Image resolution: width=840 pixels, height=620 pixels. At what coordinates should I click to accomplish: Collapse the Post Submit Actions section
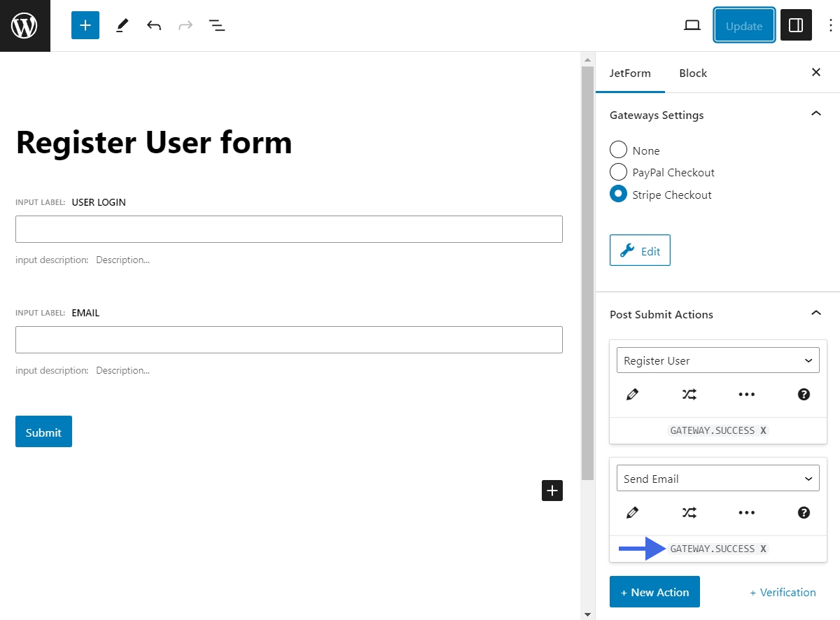tap(815, 313)
